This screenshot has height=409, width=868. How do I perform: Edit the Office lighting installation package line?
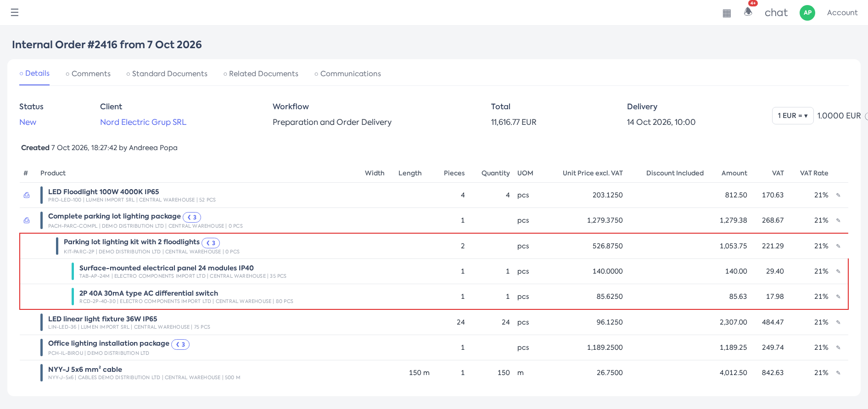[838, 347]
